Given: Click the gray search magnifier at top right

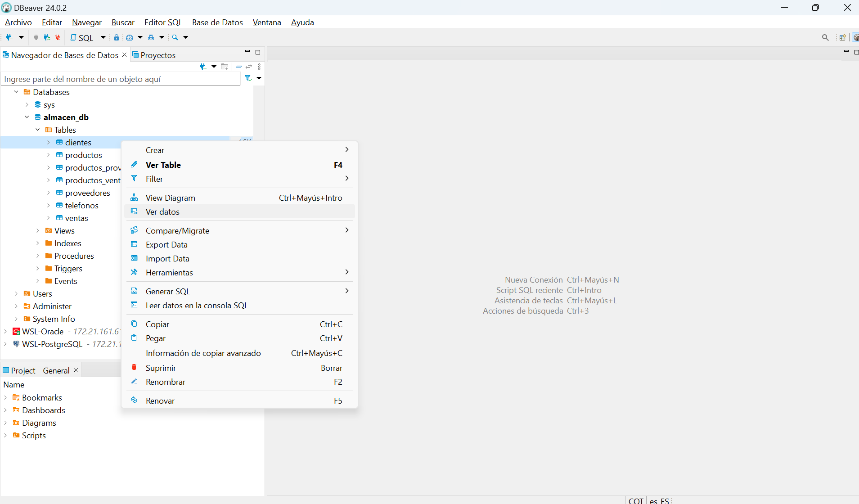Looking at the screenshot, I should pos(825,37).
